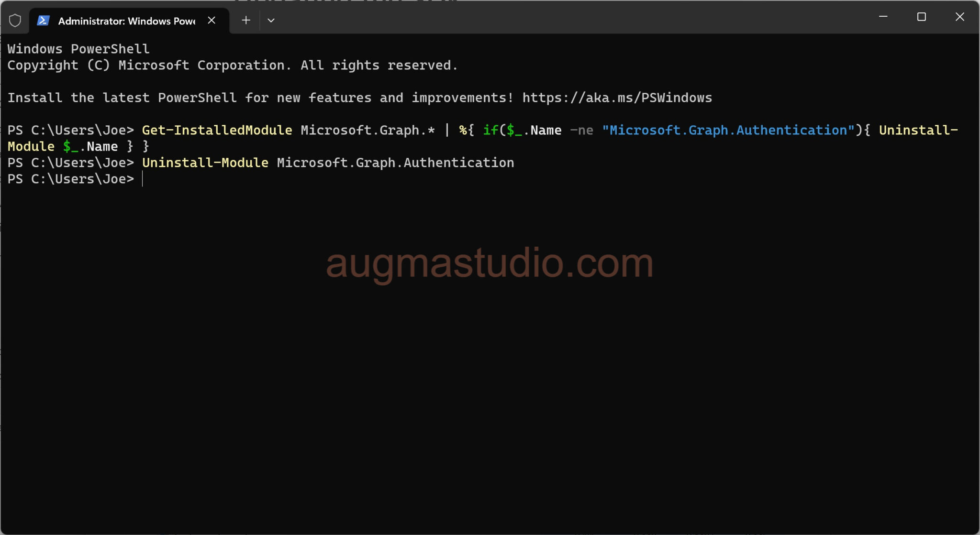Image resolution: width=980 pixels, height=535 pixels.
Task: Click the -ne comparison operator text
Action: coord(581,130)
